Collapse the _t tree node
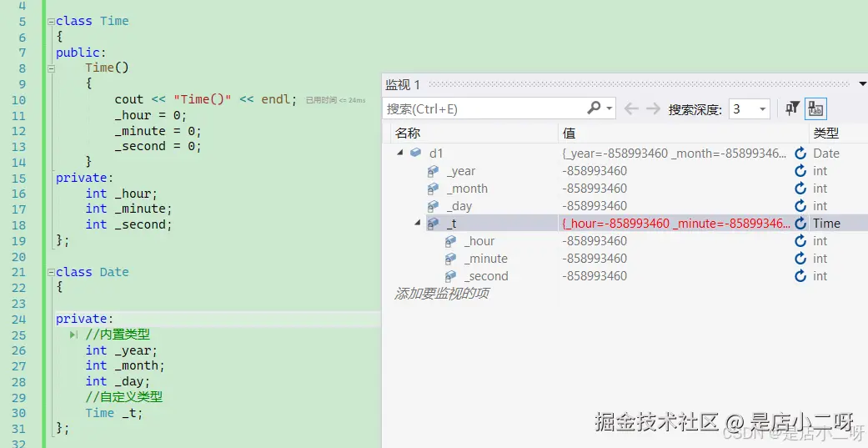 coord(418,223)
